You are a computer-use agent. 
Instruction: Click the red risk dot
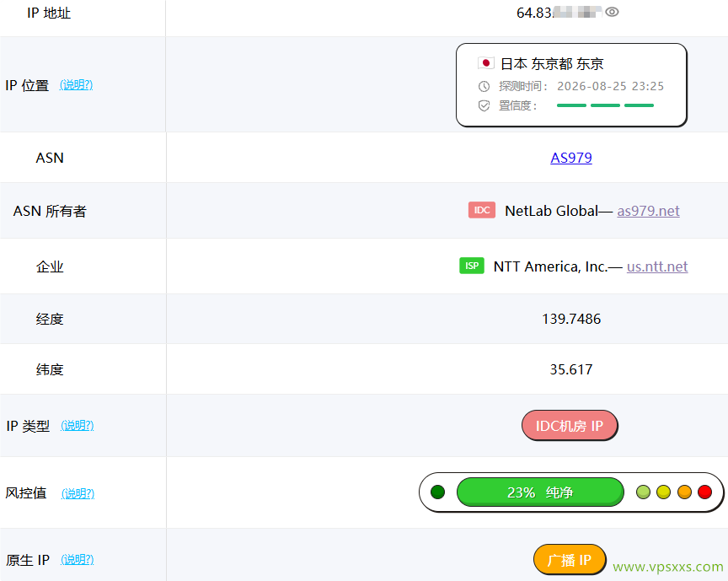[x=704, y=492]
